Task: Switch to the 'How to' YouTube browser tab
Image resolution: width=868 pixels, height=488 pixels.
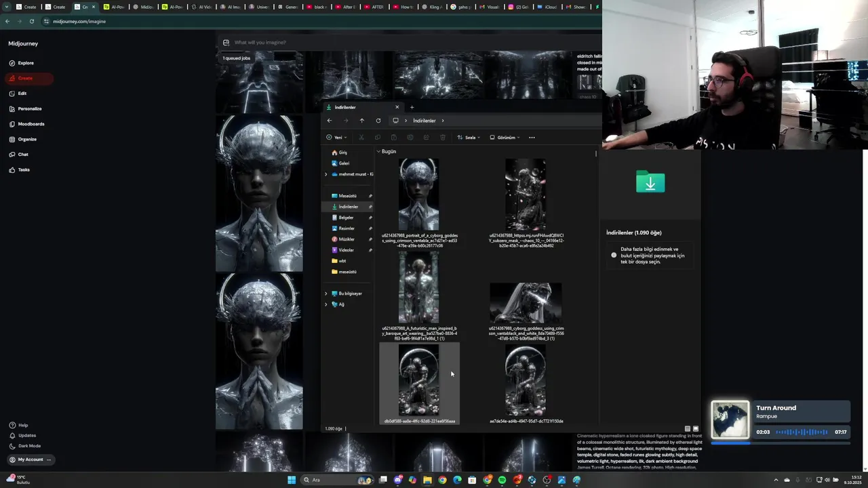Action: [403, 7]
